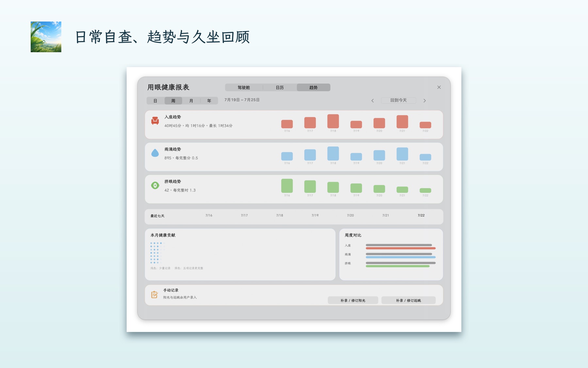Click the 7/21 red seating bar

(x=402, y=122)
